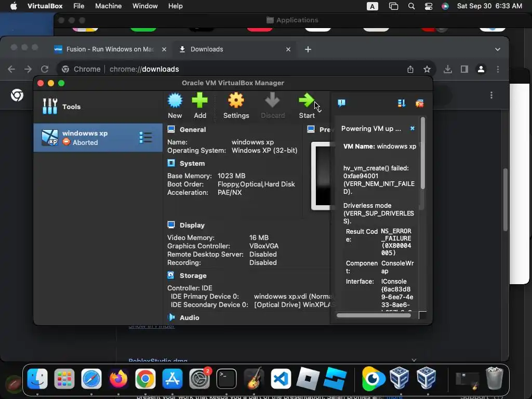Open Roblox from the Dock
Screen dimensions: 532x399
click(308, 379)
